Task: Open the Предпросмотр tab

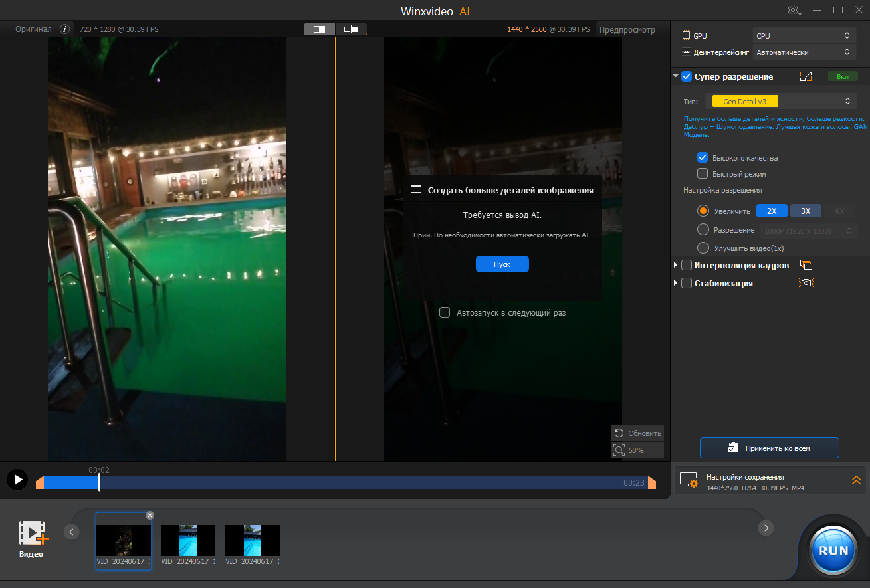Action: 627,29
